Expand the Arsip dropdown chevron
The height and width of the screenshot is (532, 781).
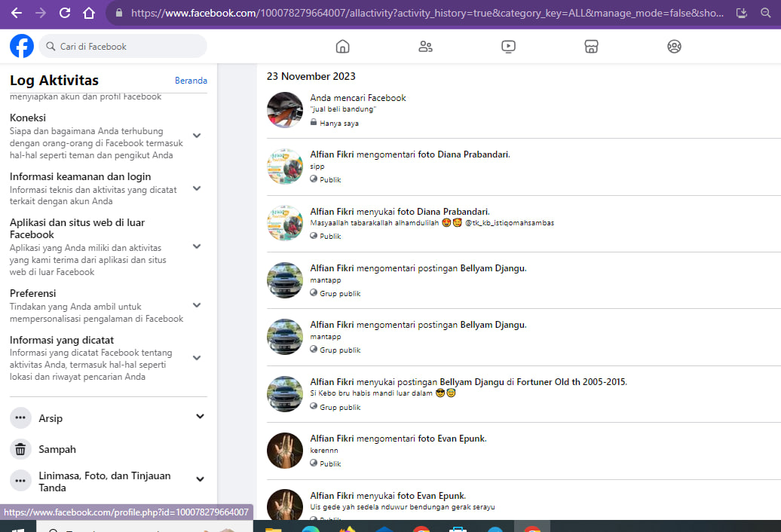point(200,417)
